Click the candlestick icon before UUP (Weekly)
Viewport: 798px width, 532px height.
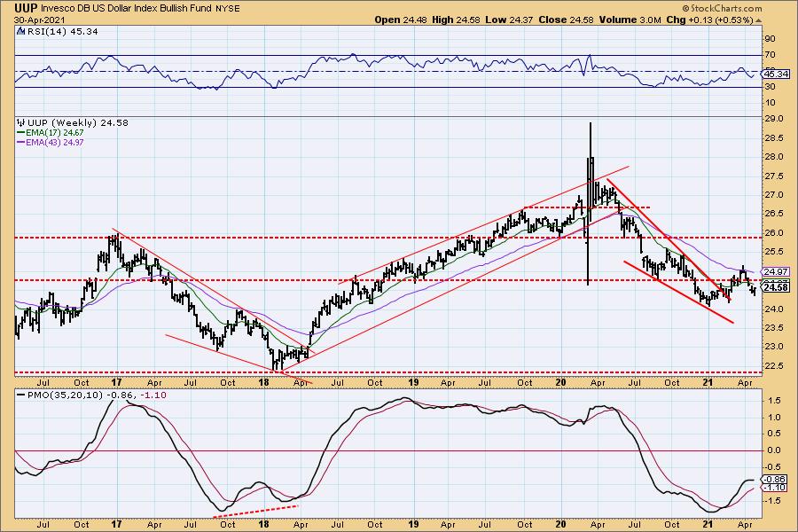coord(21,122)
